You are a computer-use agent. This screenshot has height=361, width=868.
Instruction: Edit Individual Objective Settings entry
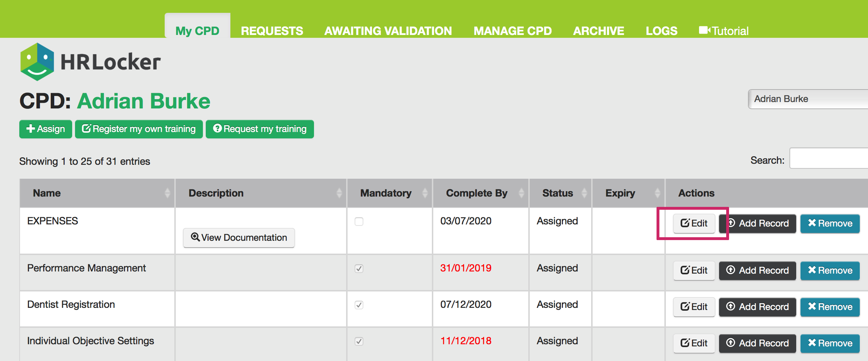coord(694,343)
